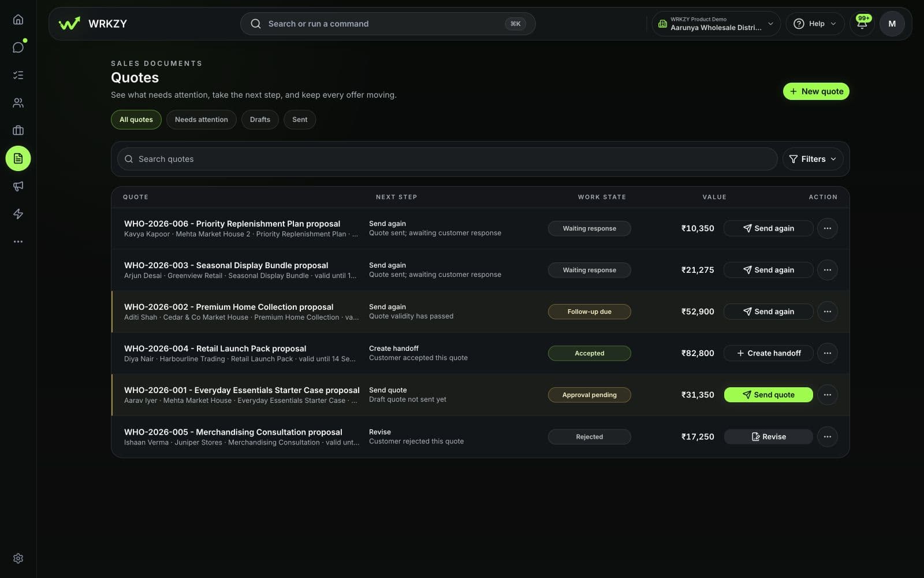Viewport: 924px width, 578px height.
Task: Click Send again for Premium Home Collection
Action: (x=768, y=312)
